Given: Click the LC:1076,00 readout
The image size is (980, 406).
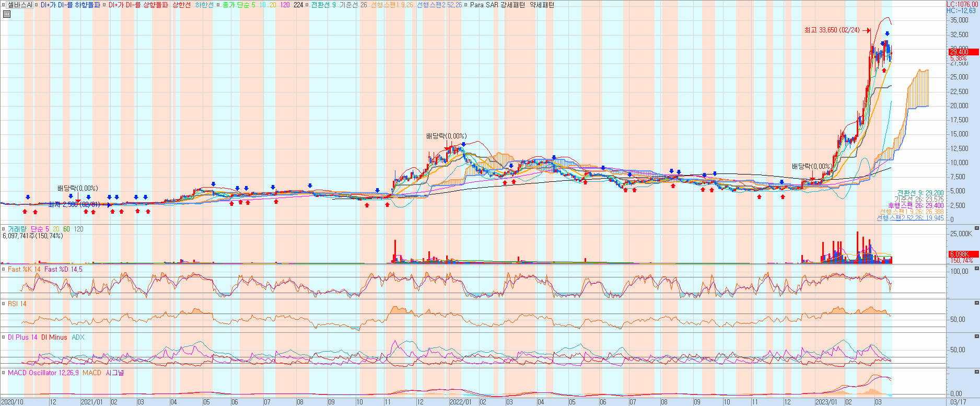Looking at the screenshot, I should point(962,4).
